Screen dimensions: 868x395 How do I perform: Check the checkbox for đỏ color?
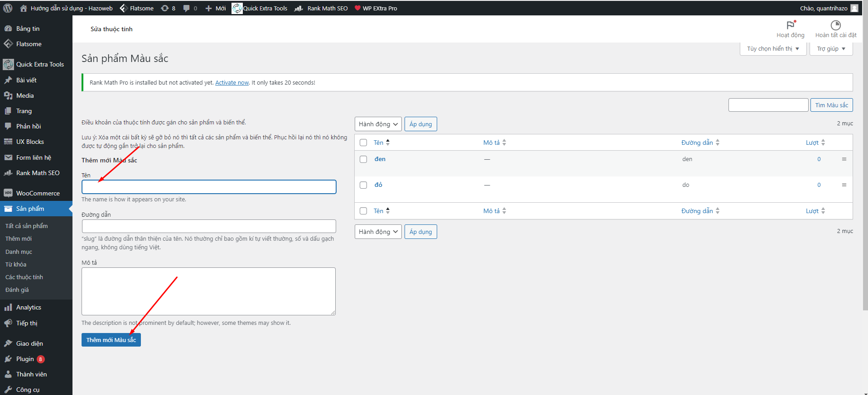(x=363, y=185)
